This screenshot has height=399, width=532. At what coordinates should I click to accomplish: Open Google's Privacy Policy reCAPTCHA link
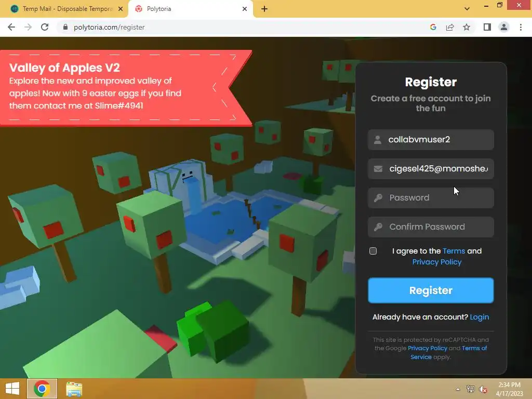point(427,348)
